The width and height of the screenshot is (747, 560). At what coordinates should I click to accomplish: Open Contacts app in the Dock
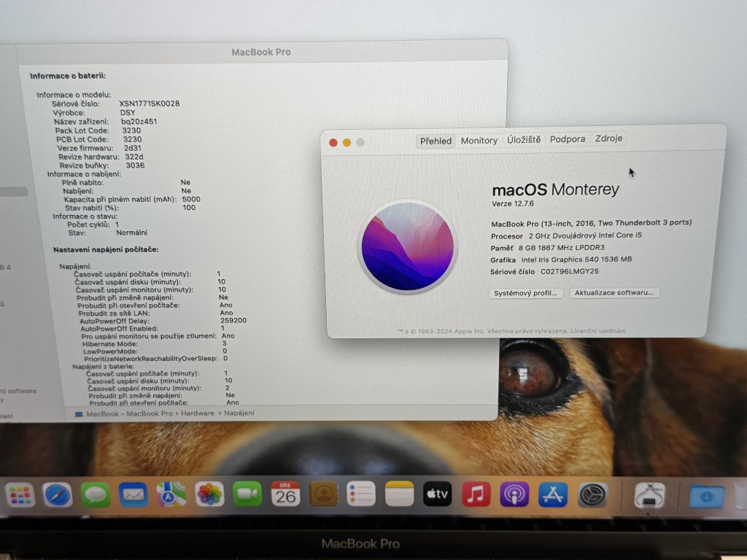323,494
